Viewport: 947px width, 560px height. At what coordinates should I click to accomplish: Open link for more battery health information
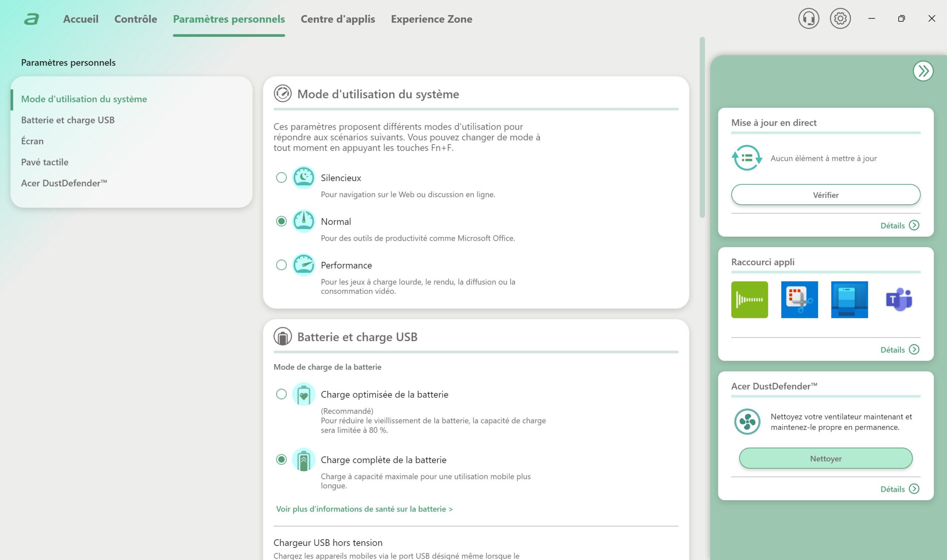[364, 509]
